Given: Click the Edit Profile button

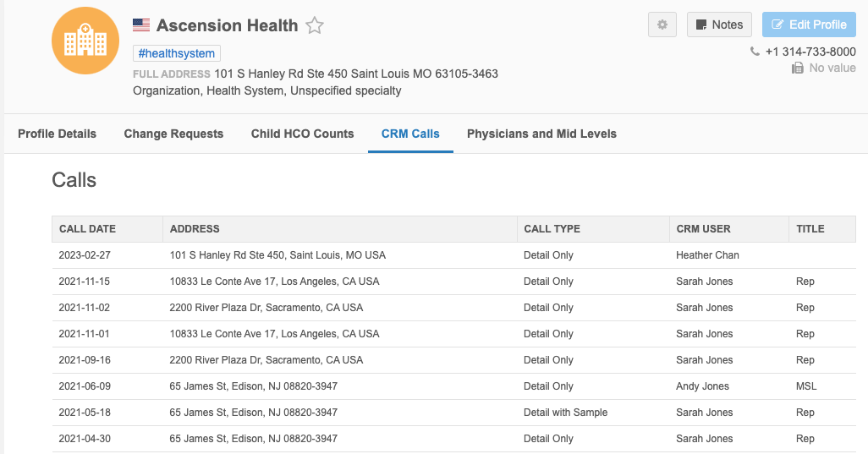Looking at the screenshot, I should tap(809, 25).
